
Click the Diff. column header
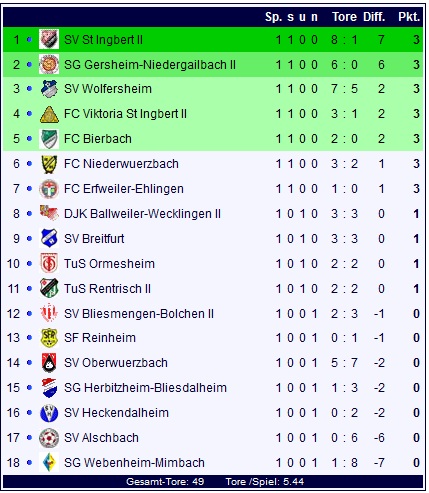(374, 16)
